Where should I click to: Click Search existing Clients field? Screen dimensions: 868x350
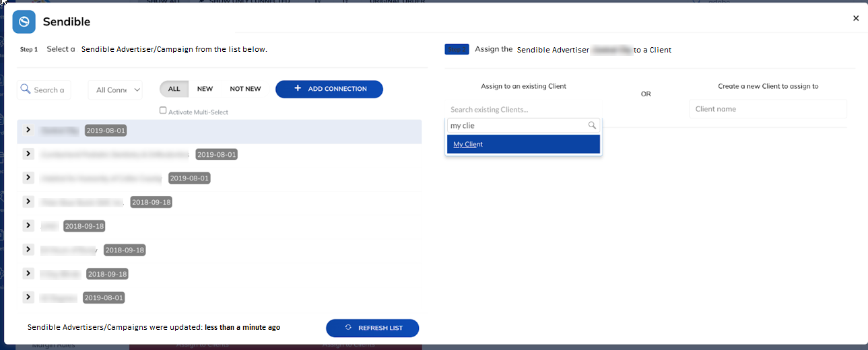523,109
